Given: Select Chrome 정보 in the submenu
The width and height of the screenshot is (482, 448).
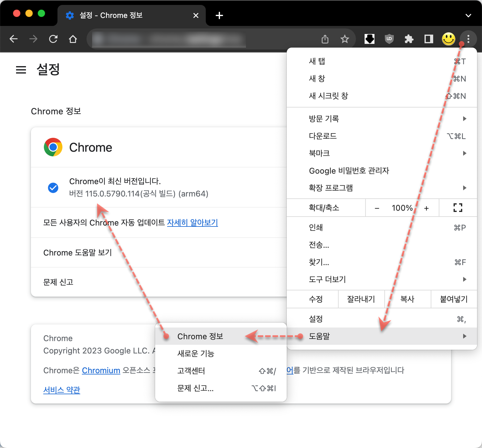Looking at the screenshot, I should tap(221, 336).
